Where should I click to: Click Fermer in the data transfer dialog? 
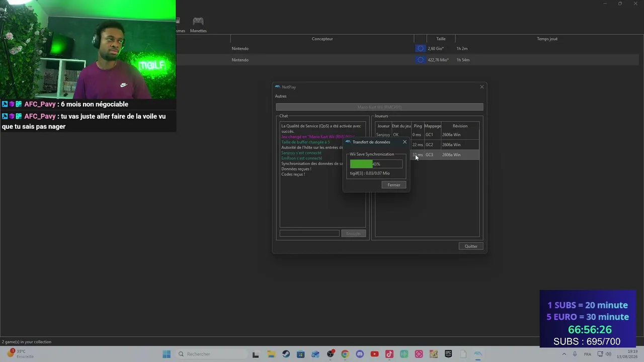coord(394,185)
